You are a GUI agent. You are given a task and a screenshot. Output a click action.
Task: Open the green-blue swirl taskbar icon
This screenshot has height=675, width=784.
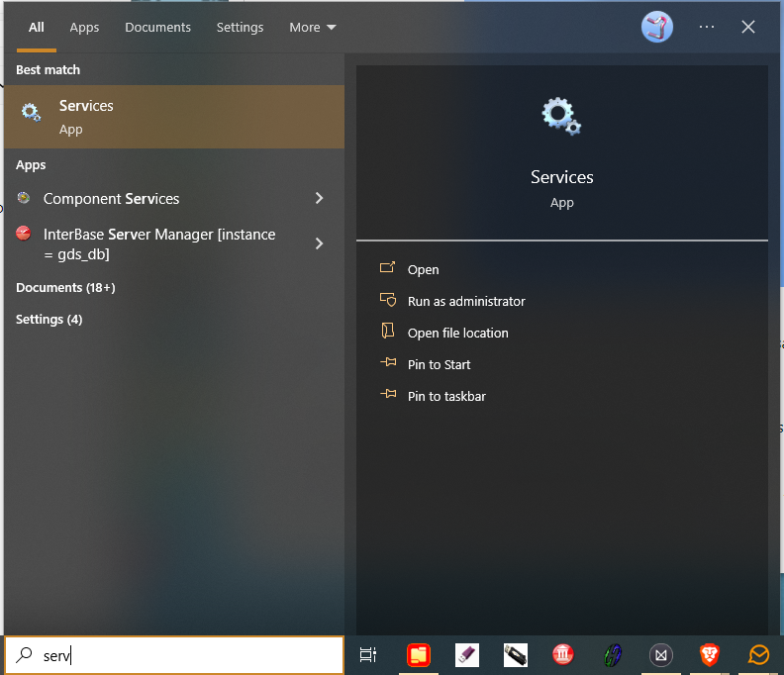coord(612,655)
